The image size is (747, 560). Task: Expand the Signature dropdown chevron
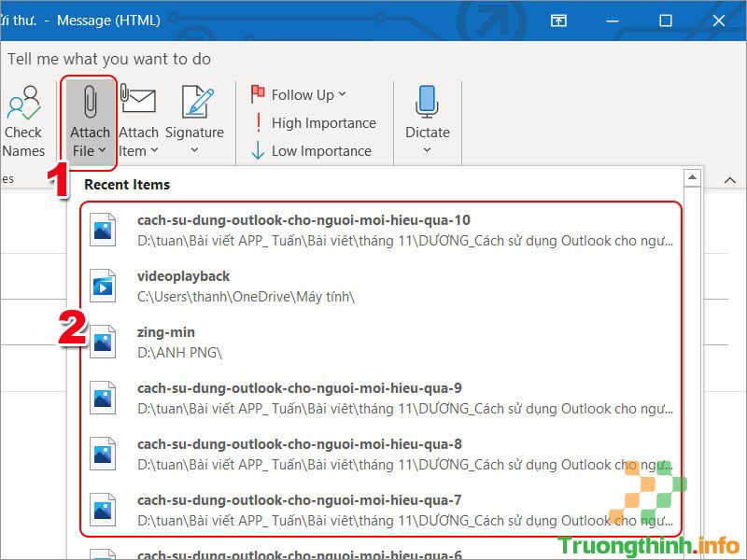click(x=194, y=150)
